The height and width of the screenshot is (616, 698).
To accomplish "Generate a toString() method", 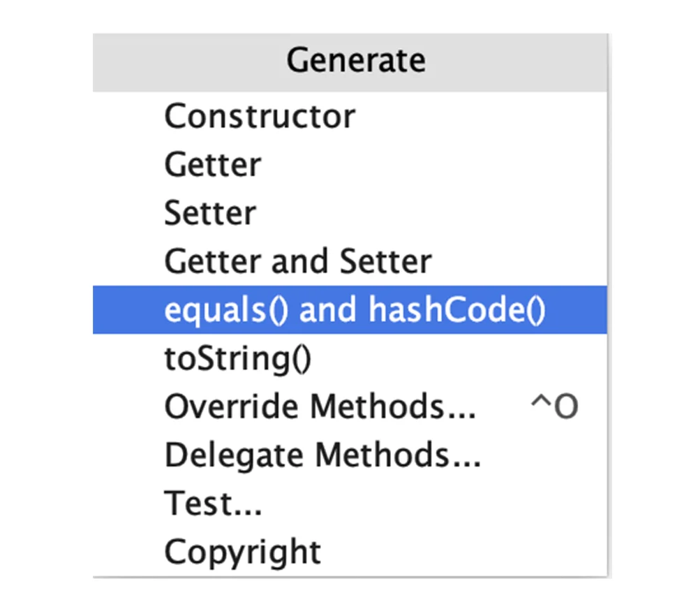I will 350,358.
